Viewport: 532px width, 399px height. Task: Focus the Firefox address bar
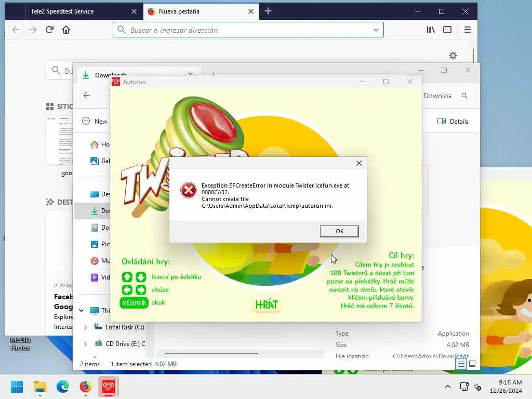point(248,30)
